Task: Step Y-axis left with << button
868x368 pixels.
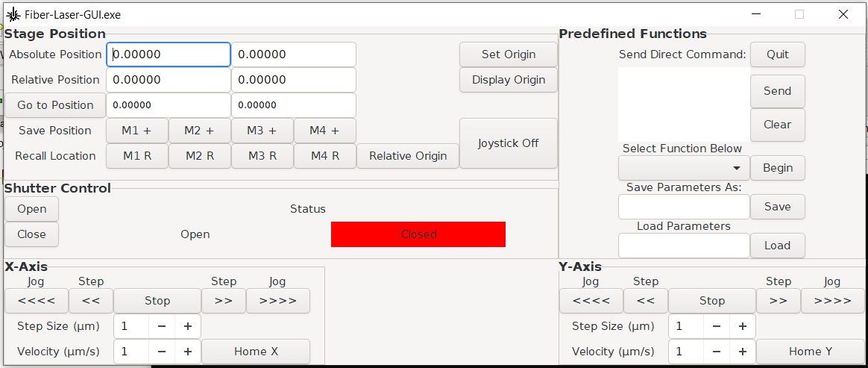Action: point(645,301)
